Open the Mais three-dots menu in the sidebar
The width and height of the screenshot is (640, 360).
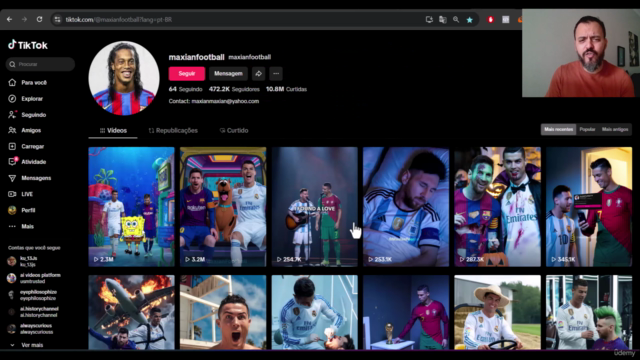coord(21,226)
